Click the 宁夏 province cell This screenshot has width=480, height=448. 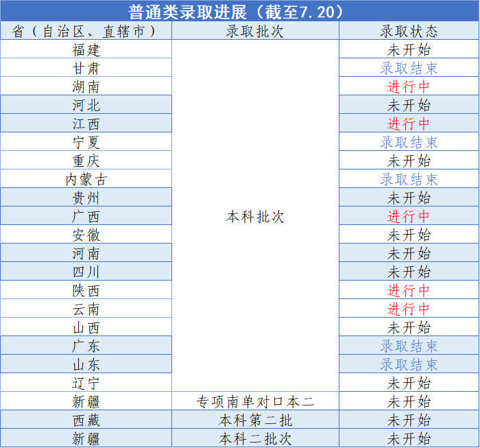[x=86, y=141]
